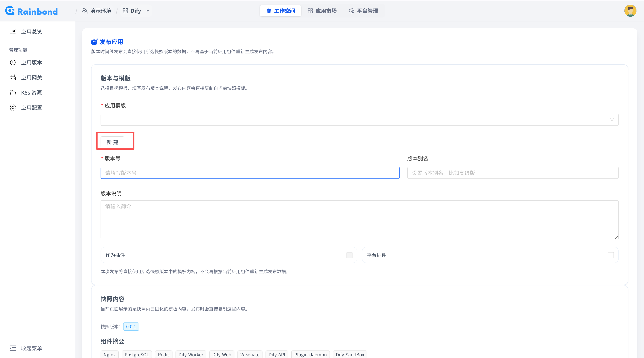
Task: Click the 版本说明 text area
Action: [359, 220]
